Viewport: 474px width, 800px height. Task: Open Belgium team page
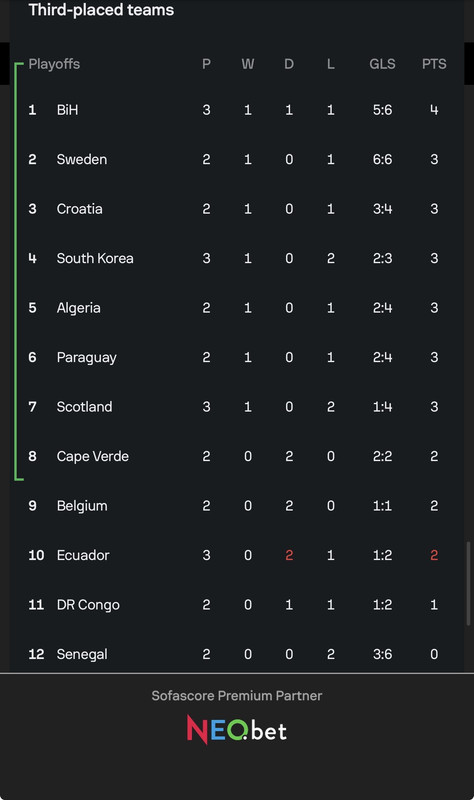tap(237, 506)
